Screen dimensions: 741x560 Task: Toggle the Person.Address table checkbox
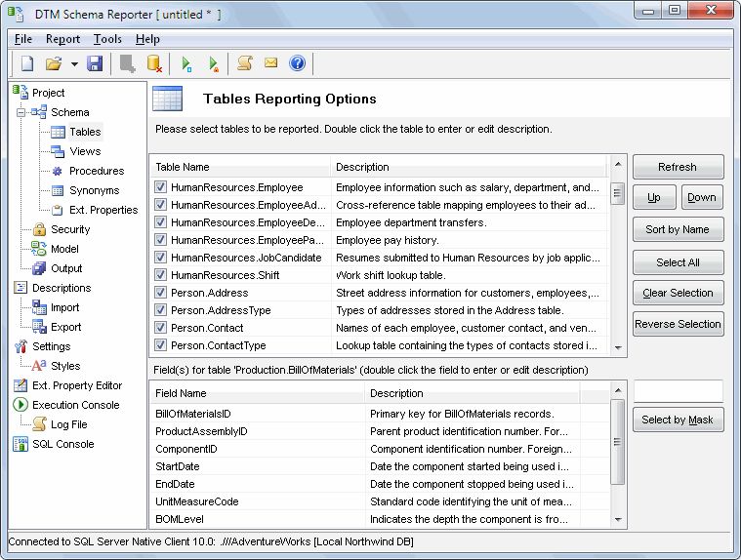tap(161, 293)
